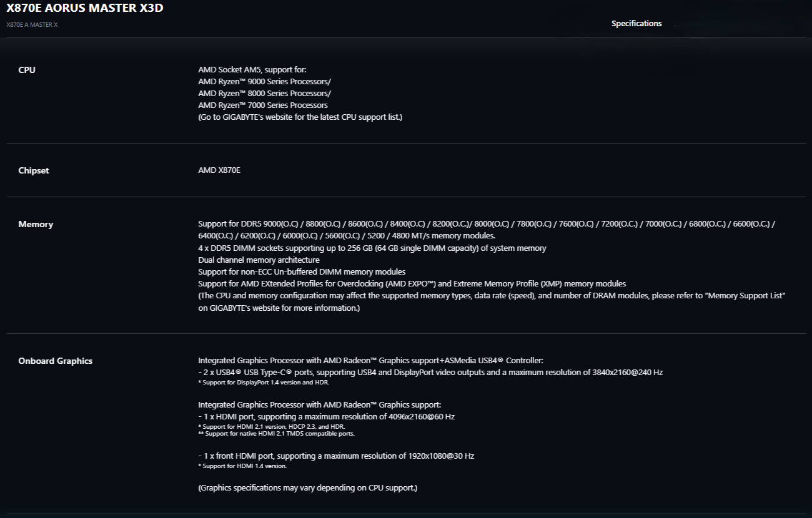Click the Chipset section label
The image size is (812, 518).
point(34,170)
